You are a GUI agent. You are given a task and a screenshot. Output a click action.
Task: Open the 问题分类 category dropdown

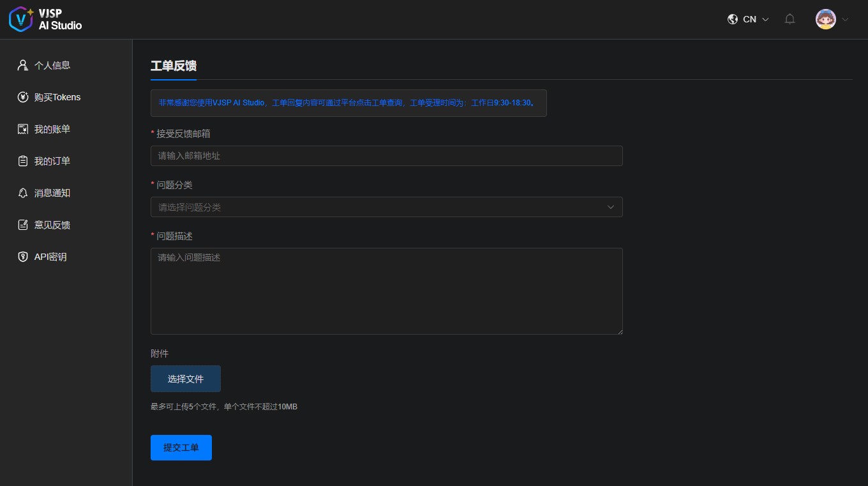386,207
